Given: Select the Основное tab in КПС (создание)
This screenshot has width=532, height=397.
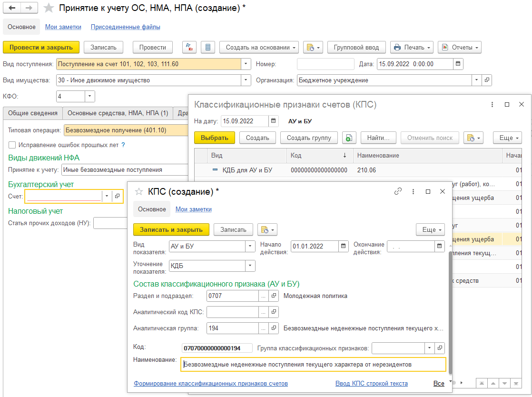Looking at the screenshot, I should pyautogui.click(x=152, y=209).
